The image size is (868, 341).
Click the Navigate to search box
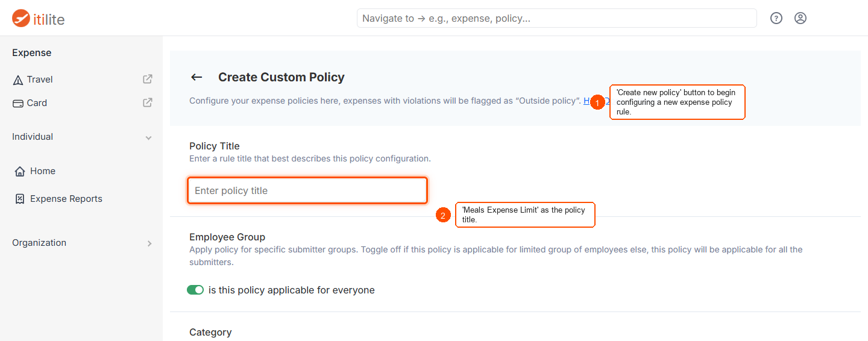(557, 18)
